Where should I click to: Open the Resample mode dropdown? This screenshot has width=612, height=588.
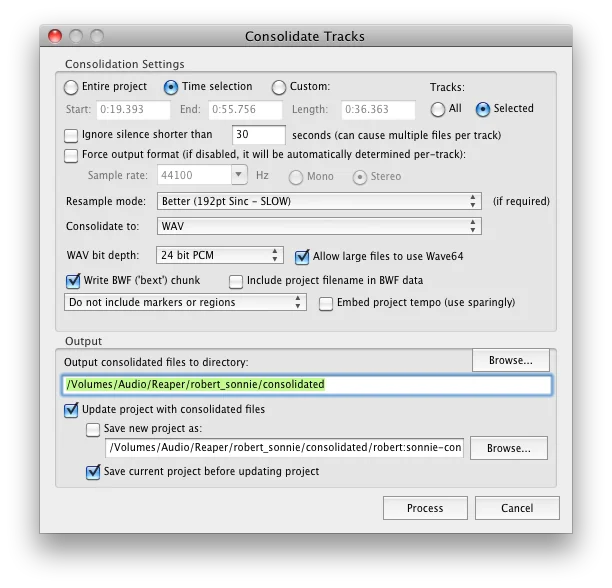[319, 201]
